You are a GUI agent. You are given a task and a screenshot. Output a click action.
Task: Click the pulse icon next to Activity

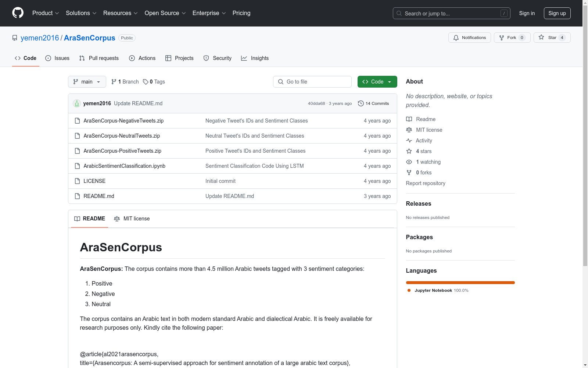pyautogui.click(x=409, y=141)
